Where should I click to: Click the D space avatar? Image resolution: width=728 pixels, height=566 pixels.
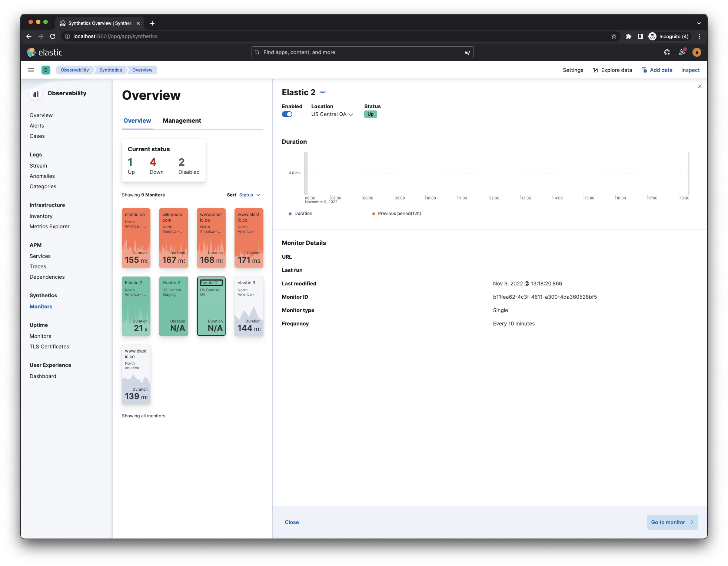46,70
